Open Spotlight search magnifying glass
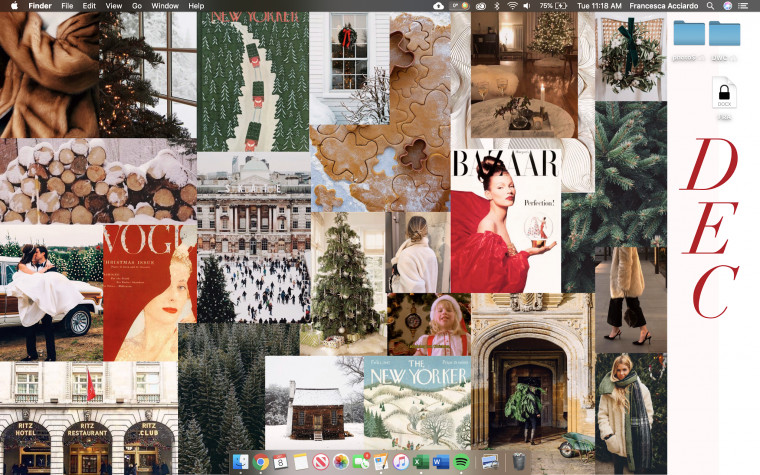The height and width of the screenshot is (475, 760). [711, 6]
